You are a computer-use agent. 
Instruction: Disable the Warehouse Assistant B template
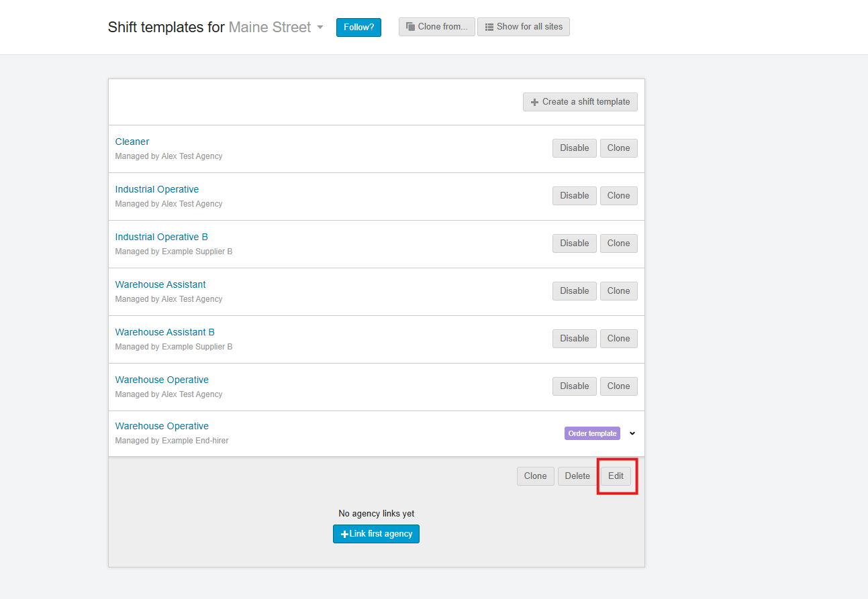click(x=574, y=339)
